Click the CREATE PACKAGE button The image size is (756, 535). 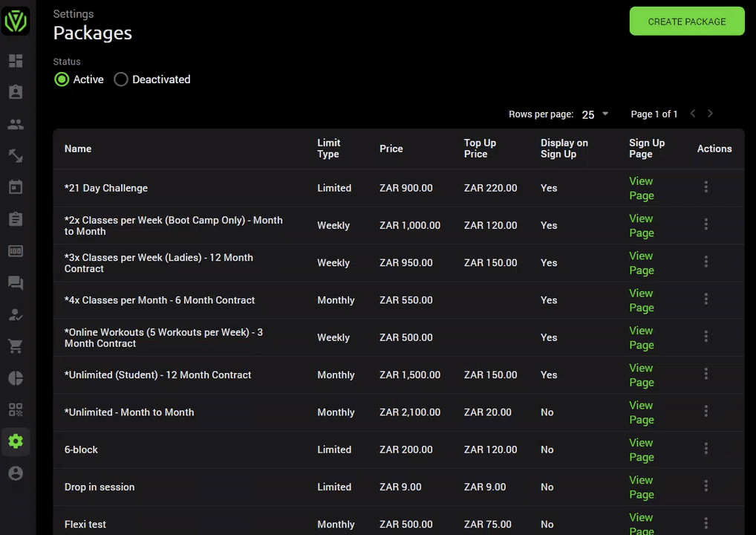pos(687,22)
